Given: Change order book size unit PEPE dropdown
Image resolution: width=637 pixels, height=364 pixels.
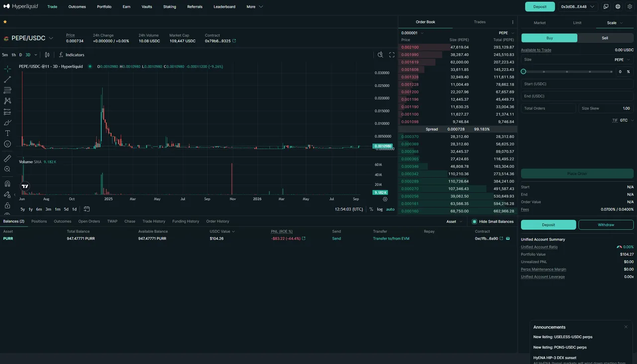Looking at the screenshot, I should coord(507,33).
